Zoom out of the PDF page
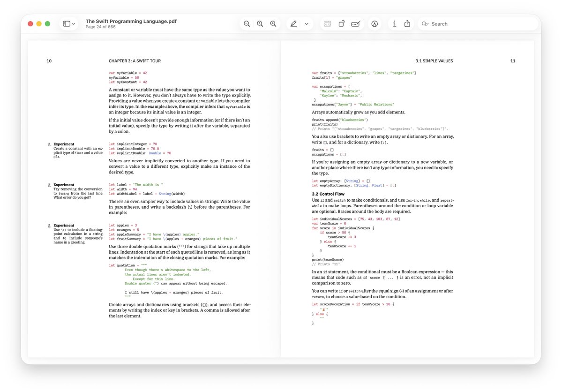This screenshot has height=392, width=562. (x=247, y=23)
